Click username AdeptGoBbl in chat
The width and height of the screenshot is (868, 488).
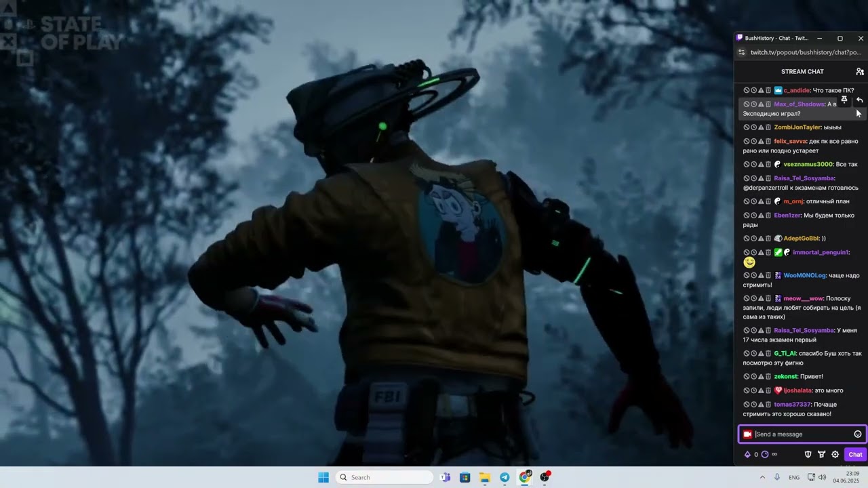click(x=802, y=239)
